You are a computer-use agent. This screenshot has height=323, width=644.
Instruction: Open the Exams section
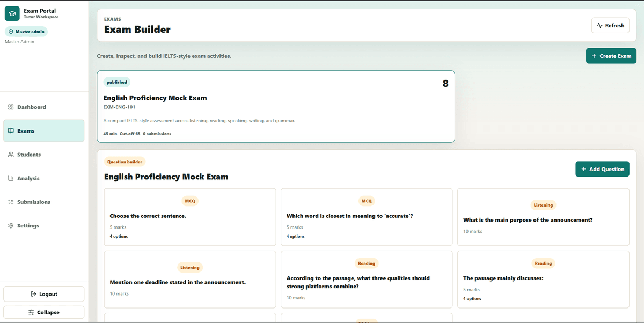(43, 131)
